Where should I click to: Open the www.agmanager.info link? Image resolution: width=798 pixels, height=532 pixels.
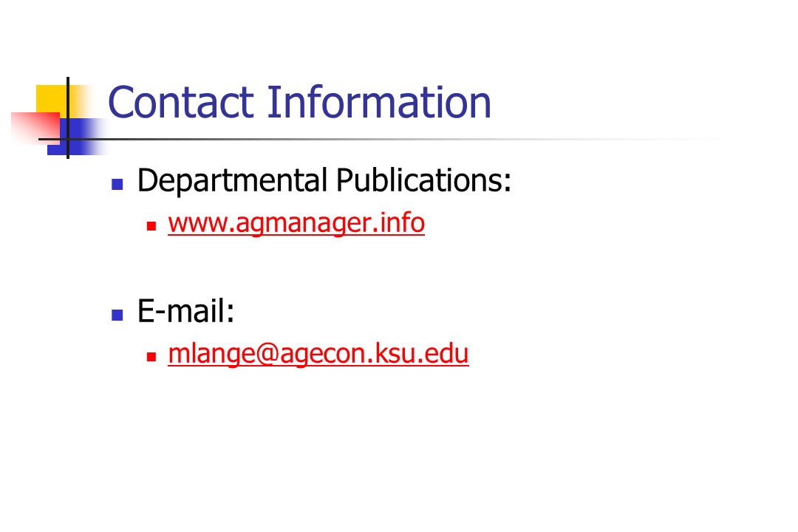296,223
